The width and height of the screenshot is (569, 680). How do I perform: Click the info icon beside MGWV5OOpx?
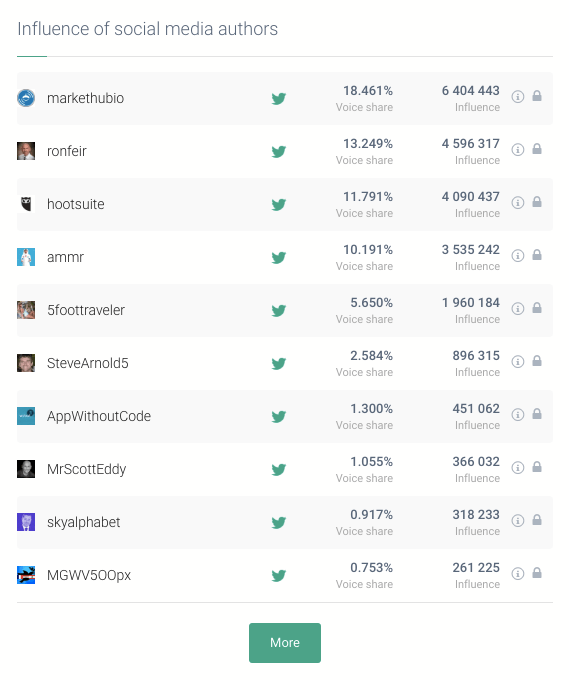pos(517,574)
